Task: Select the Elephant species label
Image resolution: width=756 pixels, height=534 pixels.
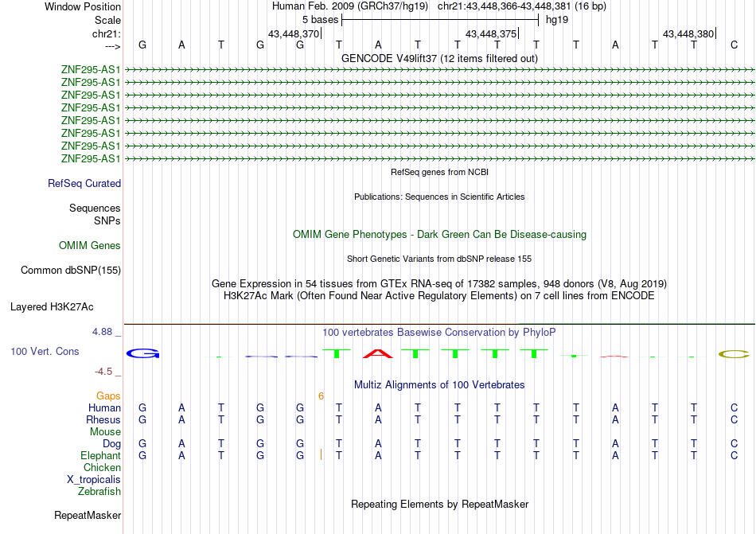Action: click(100, 455)
